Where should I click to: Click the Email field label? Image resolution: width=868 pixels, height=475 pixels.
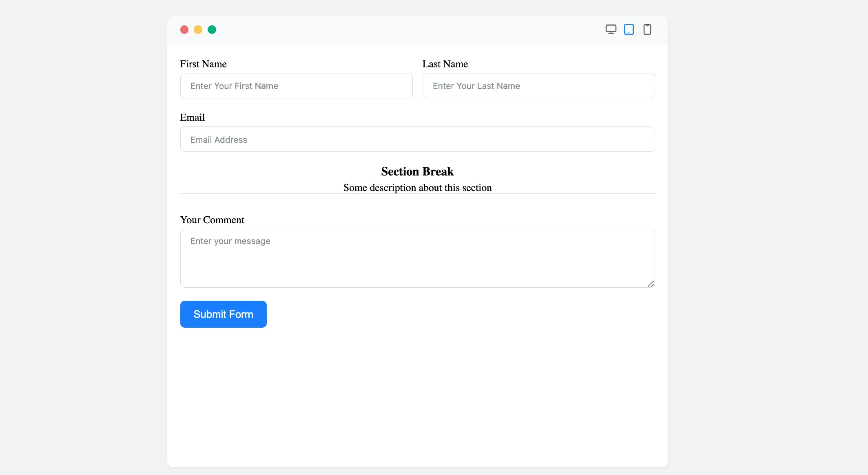pyautogui.click(x=193, y=118)
